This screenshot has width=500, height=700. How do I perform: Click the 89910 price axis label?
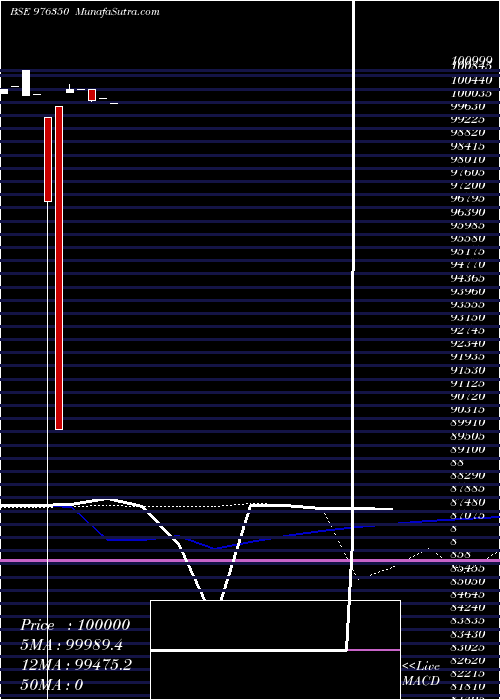(x=469, y=422)
